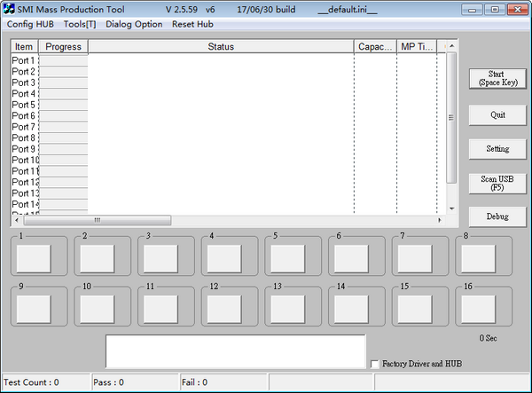Open the Config HUB menu
The width and height of the screenshot is (532, 393).
tap(30, 24)
